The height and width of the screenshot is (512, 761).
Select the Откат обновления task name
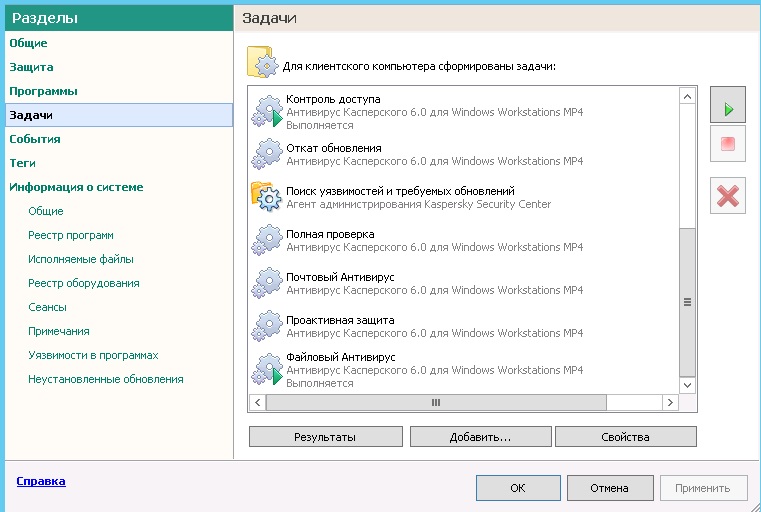pos(334,148)
